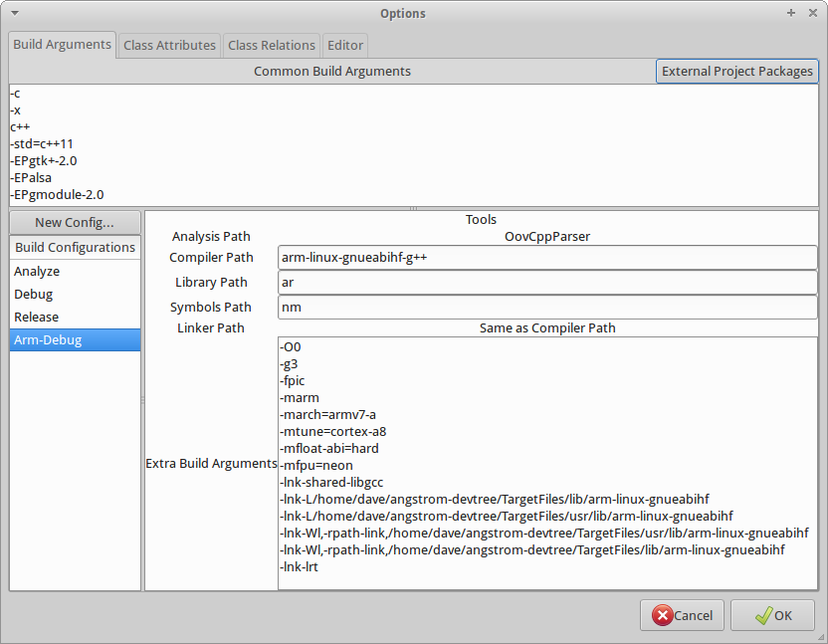Open the window menu arrow in title bar
The image size is (828, 644).
(14, 14)
